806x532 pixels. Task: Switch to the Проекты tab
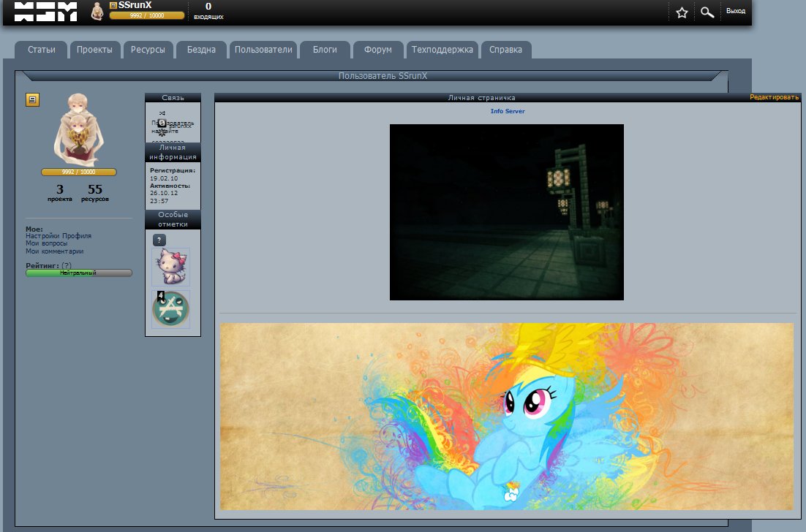[94, 50]
